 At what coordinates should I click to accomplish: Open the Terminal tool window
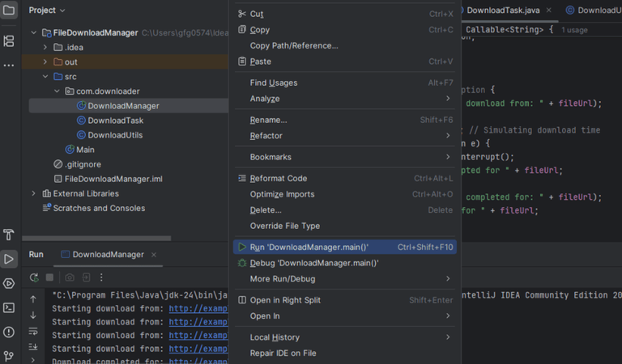[9, 307]
